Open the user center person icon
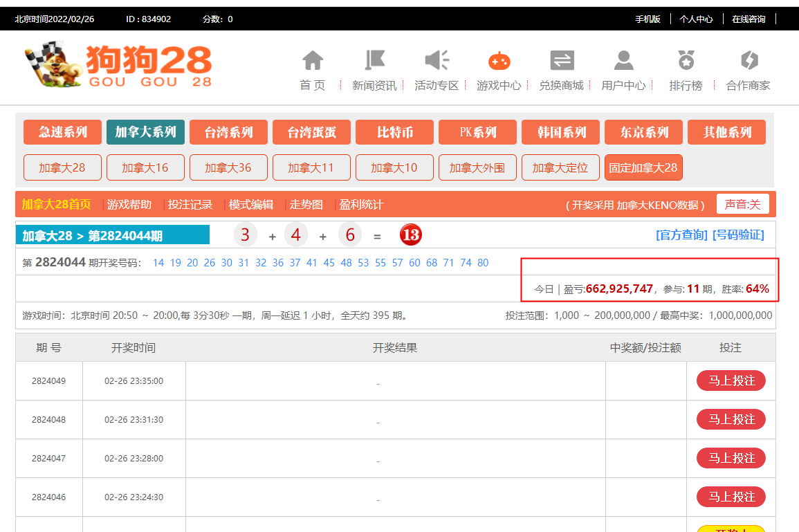Viewport: 799px width, 532px height. [x=623, y=61]
